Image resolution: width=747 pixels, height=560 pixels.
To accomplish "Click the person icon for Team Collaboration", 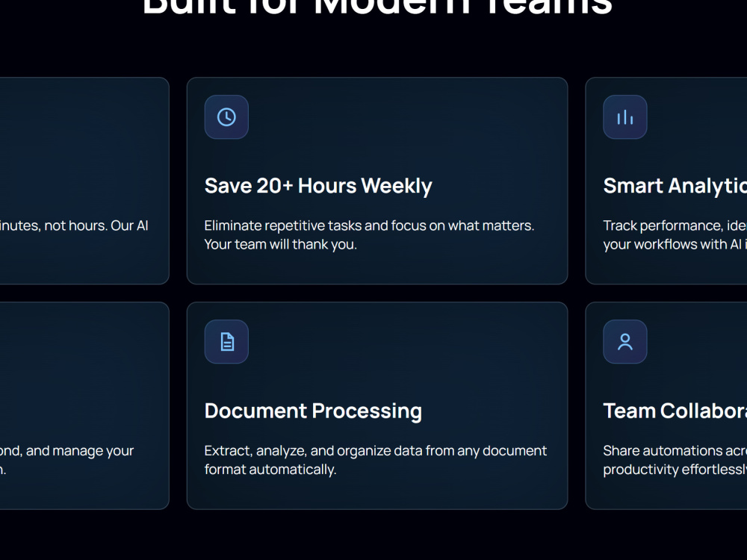I will click(625, 342).
